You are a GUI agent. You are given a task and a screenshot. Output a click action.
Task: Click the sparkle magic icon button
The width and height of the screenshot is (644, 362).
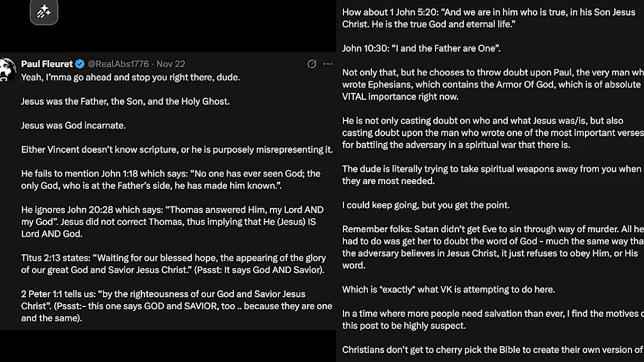pyautogui.click(x=44, y=13)
